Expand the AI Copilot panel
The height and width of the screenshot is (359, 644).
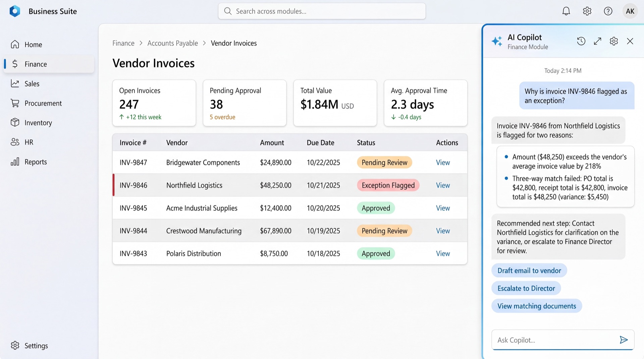click(x=597, y=41)
